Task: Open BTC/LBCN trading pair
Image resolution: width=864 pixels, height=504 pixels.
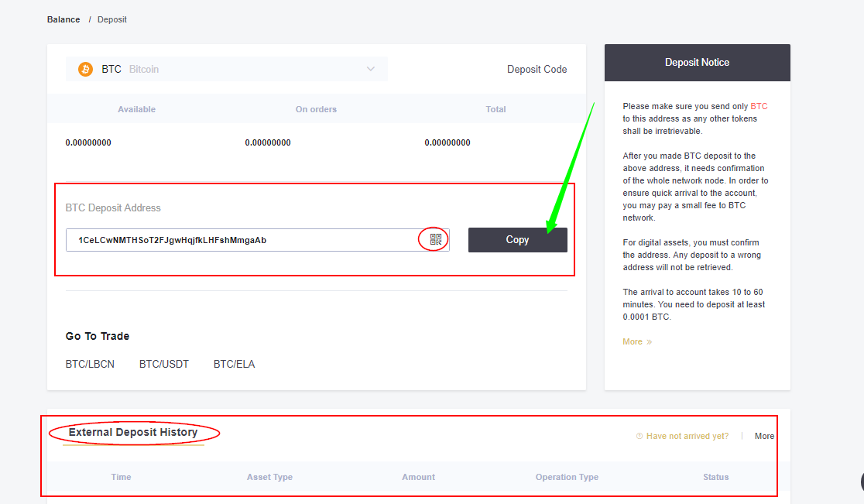Action: pyautogui.click(x=90, y=364)
